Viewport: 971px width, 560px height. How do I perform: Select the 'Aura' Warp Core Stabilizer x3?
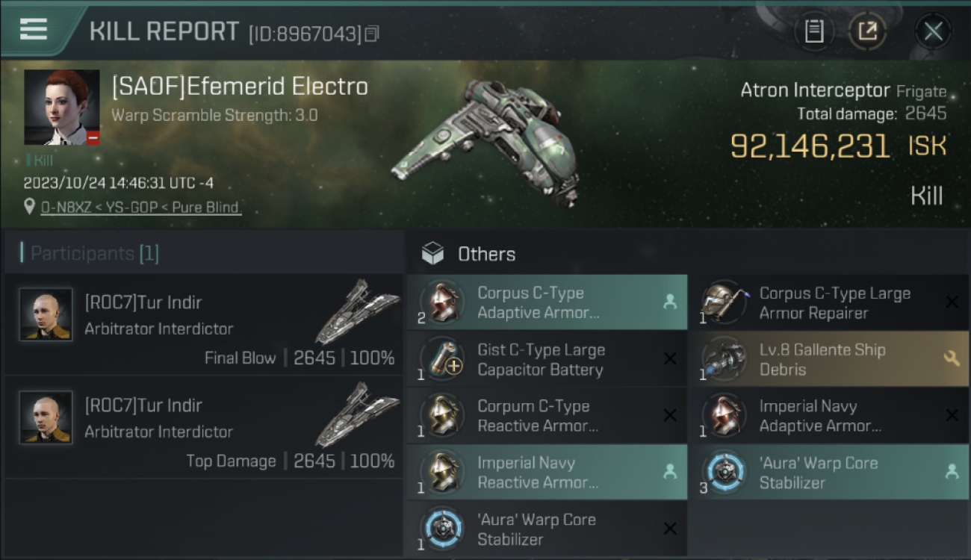click(828, 473)
